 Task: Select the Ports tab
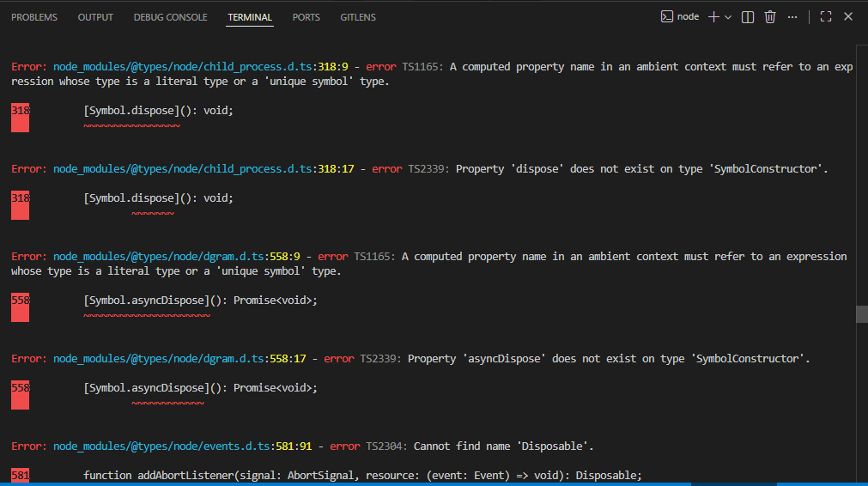(306, 17)
